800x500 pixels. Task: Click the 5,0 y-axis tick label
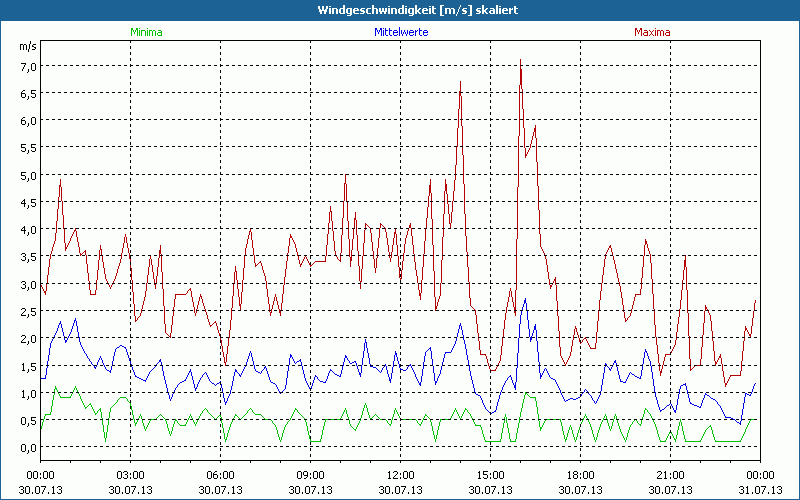coord(27,175)
